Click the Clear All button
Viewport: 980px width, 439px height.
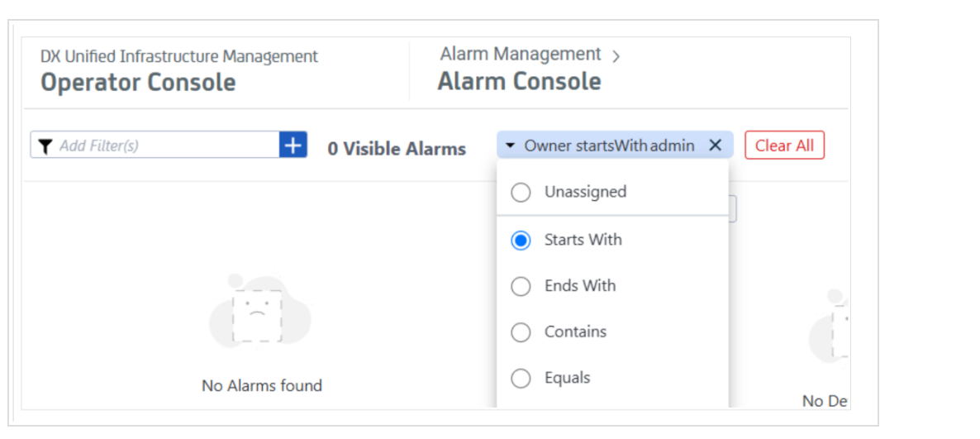784,146
